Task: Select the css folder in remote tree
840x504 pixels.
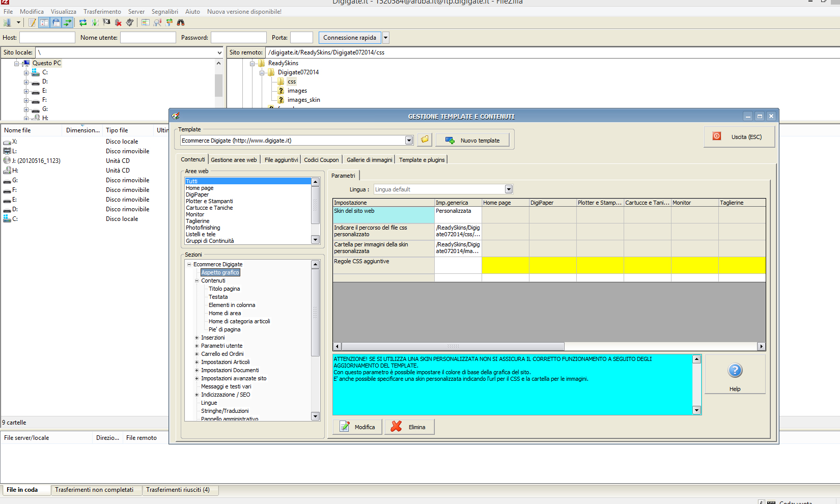Action: tap(292, 81)
